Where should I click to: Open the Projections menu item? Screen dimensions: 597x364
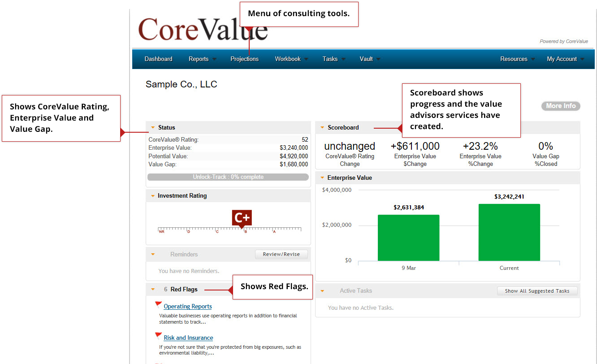click(x=244, y=59)
